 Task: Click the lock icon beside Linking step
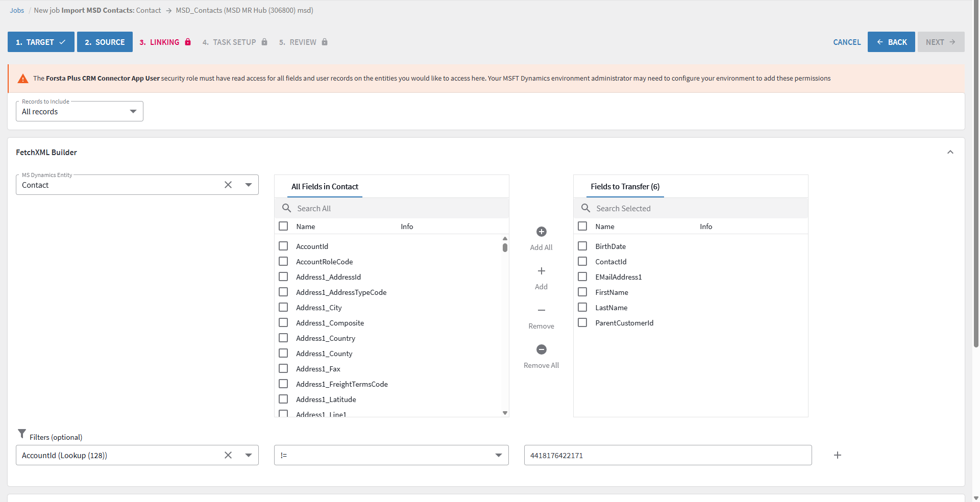pos(188,42)
